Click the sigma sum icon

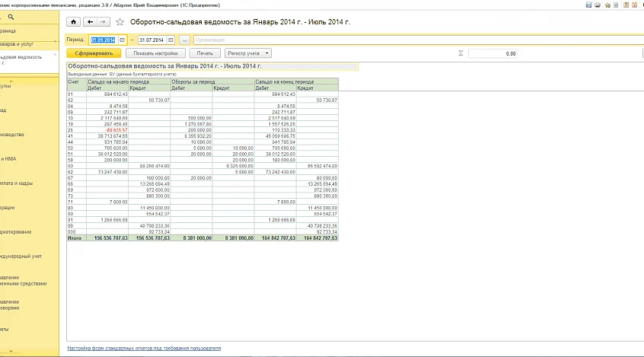[x=461, y=53]
